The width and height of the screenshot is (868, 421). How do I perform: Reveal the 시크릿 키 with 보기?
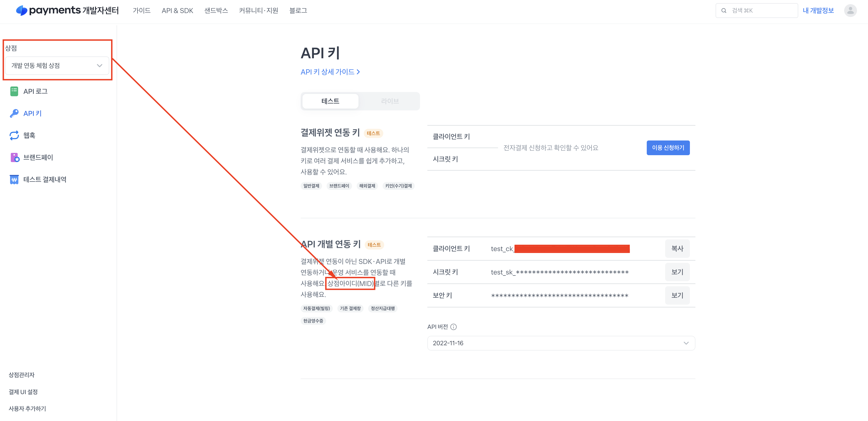pos(677,272)
